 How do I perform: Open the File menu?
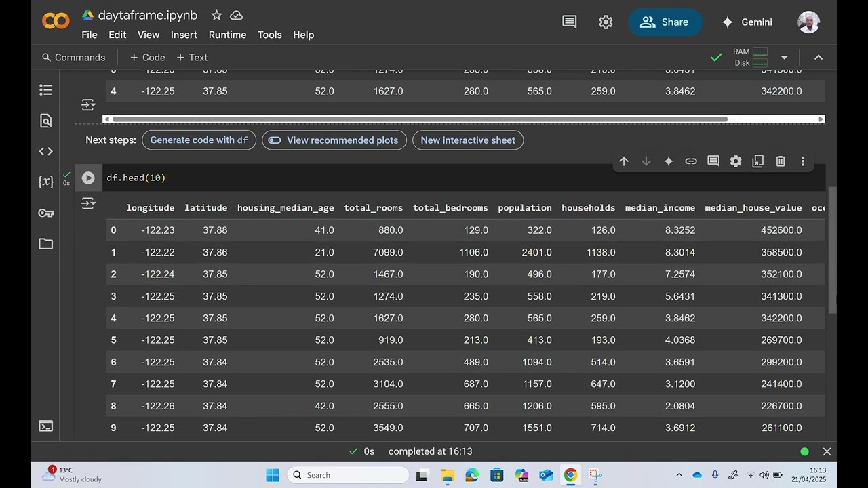90,35
